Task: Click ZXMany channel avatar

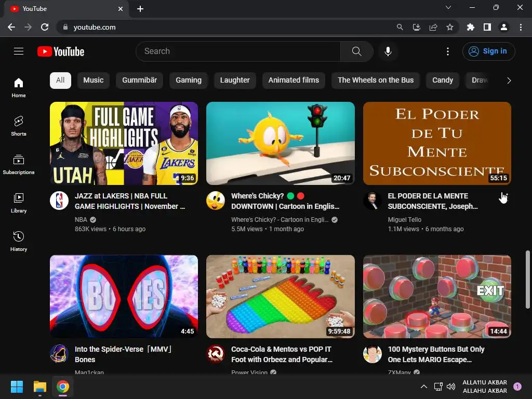Action: click(372, 353)
